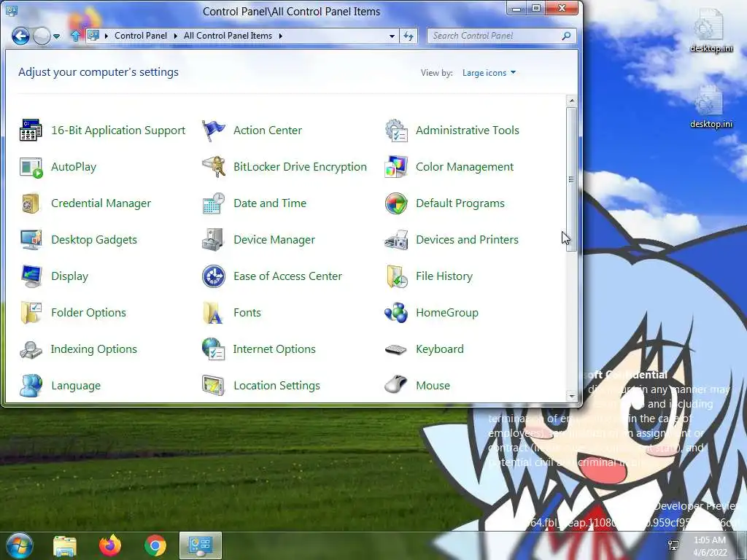Click the Action Center flag icon
Screen dimensions: 747x560
coord(213,130)
